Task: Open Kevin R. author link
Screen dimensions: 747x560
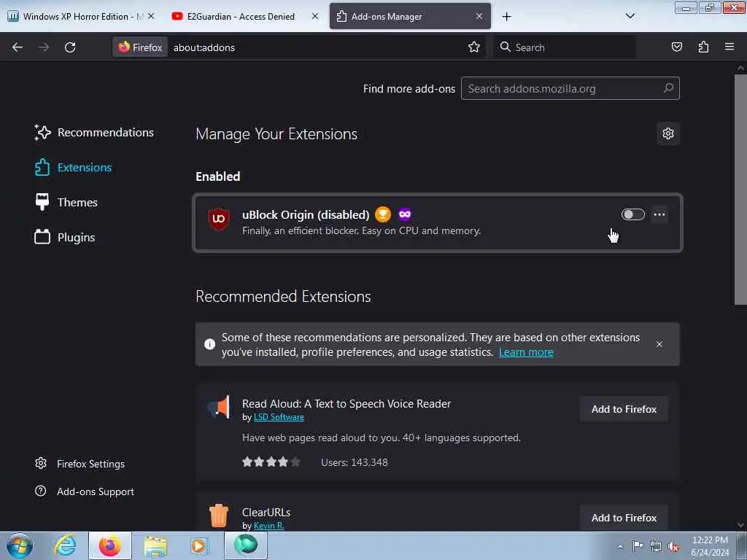Action: click(268, 526)
